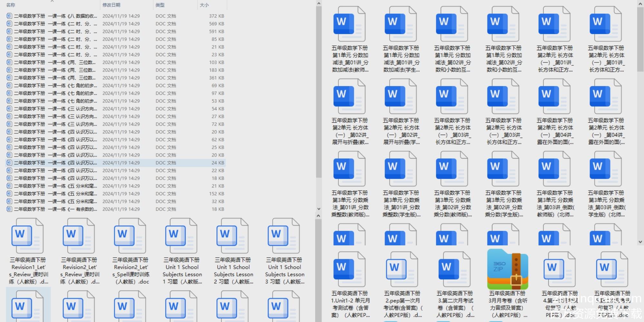644x322 pixels.
Task: Open Word file 三年级英语下册 Revision1 Let's Review
Action: [x=28, y=236]
